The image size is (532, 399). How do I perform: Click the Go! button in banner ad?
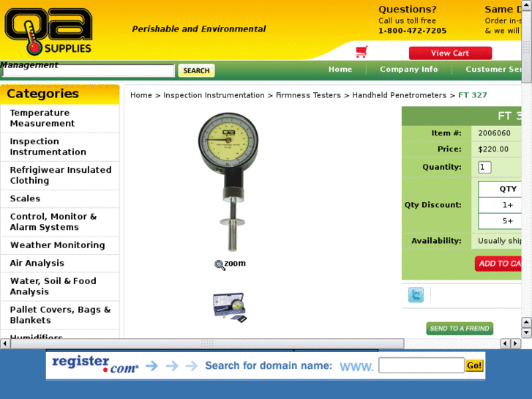point(474,366)
